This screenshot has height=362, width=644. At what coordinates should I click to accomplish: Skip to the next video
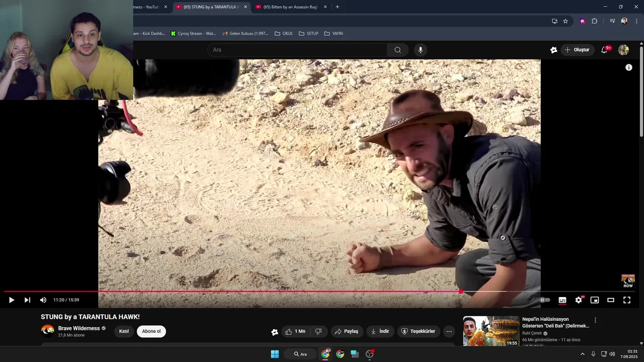tap(27, 300)
